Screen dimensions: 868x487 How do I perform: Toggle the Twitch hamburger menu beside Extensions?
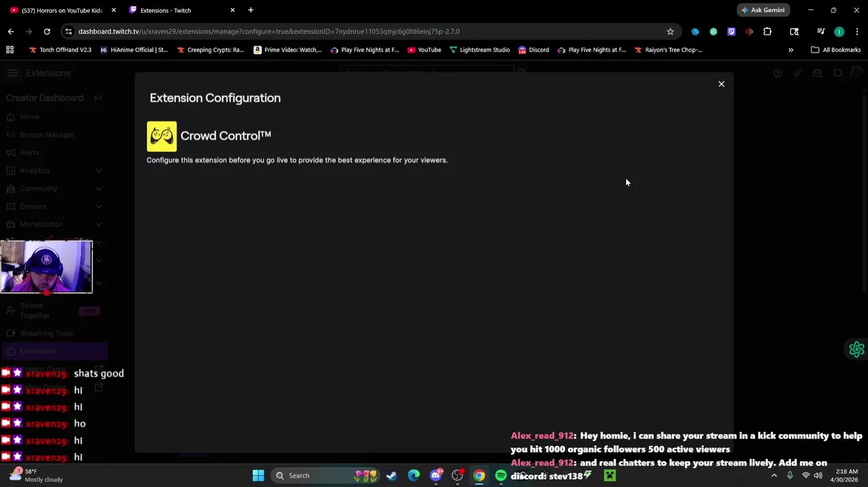(12, 73)
